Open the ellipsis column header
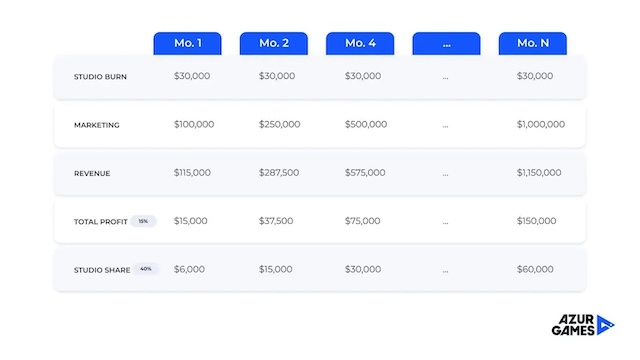 (446, 43)
